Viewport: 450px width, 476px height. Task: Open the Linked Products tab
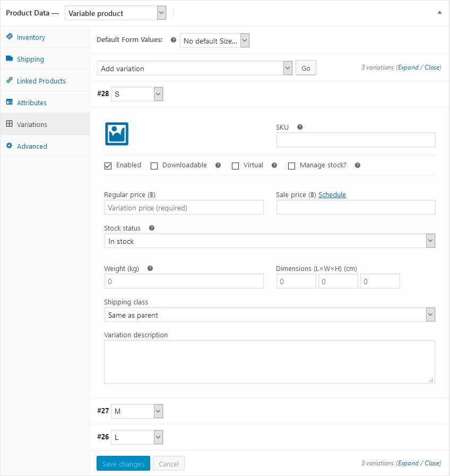[45, 81]
